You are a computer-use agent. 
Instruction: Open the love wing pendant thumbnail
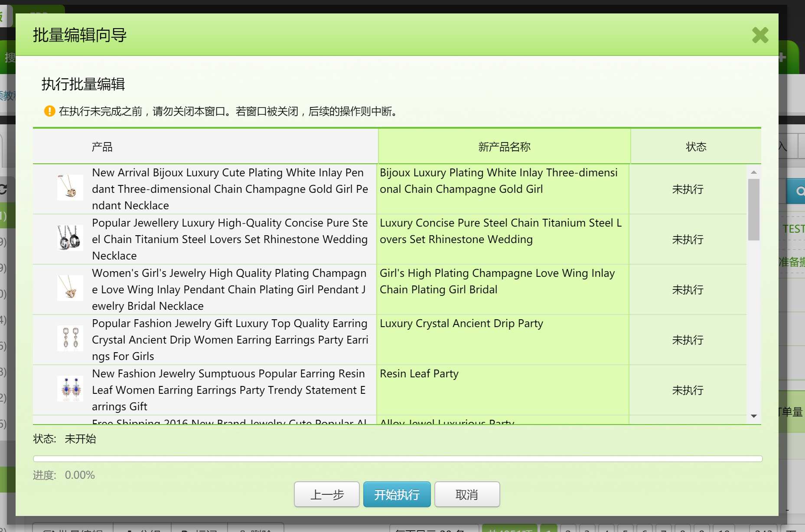tap(70, 288)
